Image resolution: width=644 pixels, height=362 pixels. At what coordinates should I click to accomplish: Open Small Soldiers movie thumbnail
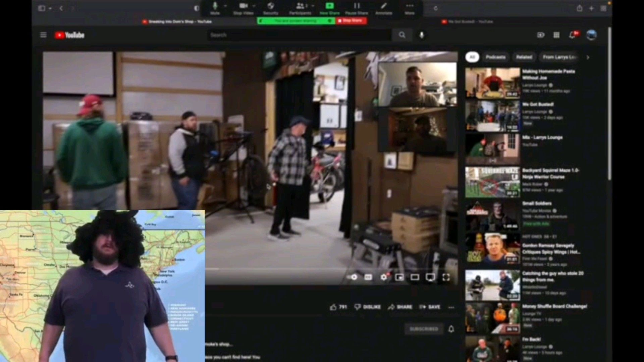[492, 216]
